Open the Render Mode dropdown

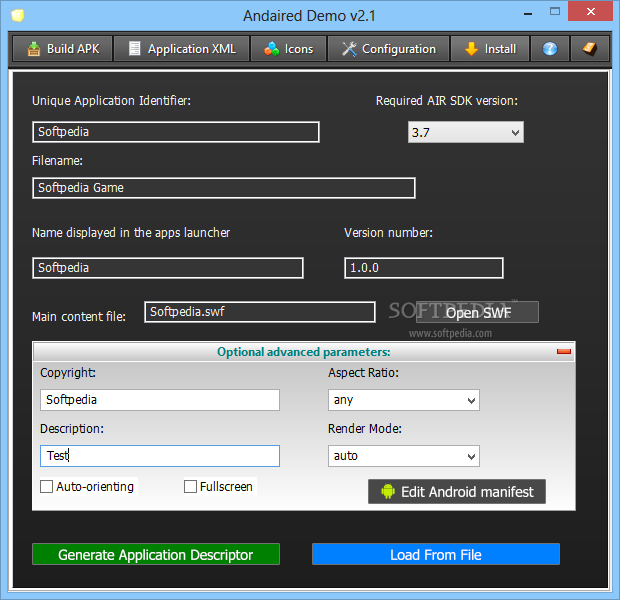[x=404, y=456]
